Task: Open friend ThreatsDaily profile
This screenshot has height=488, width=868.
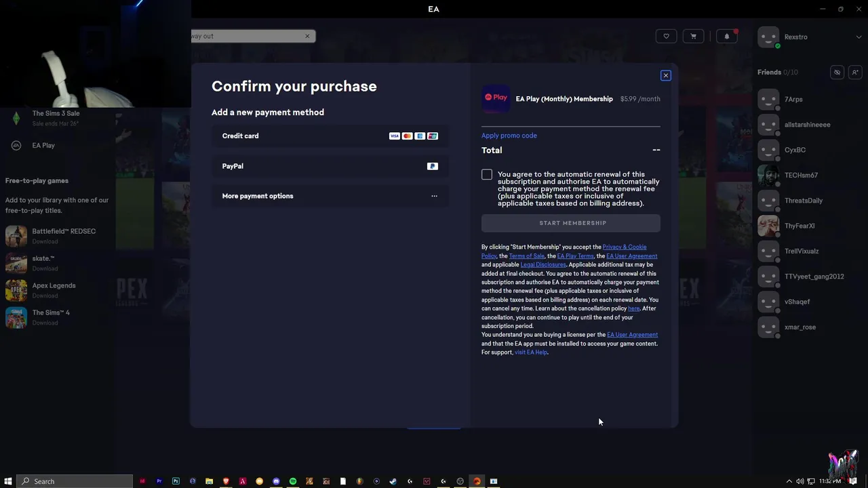Action: coord(804,201)
